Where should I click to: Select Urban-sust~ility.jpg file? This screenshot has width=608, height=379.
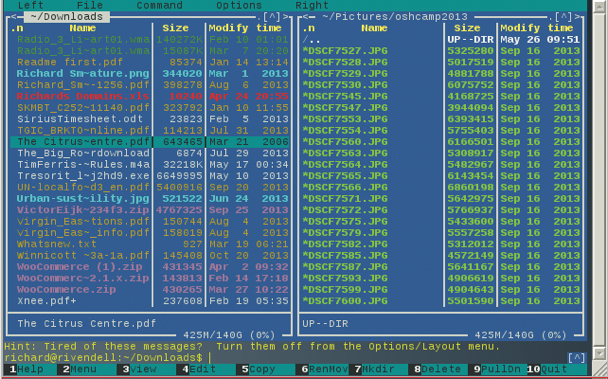coord(150,199)
